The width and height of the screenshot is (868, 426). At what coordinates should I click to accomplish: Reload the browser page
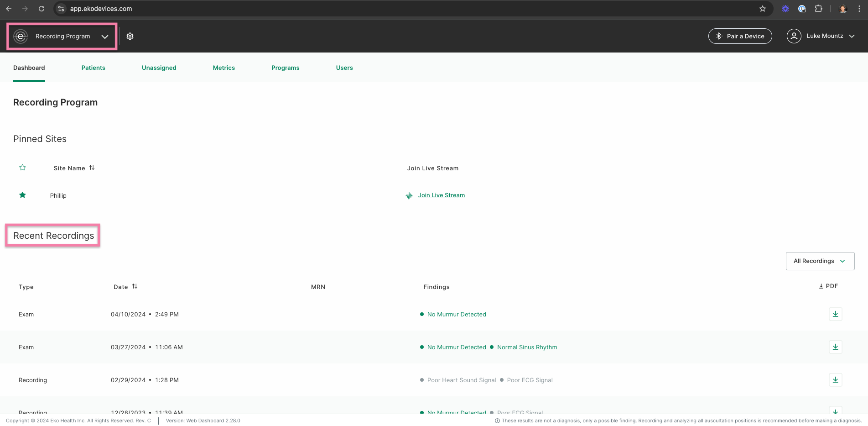[42, 9]
